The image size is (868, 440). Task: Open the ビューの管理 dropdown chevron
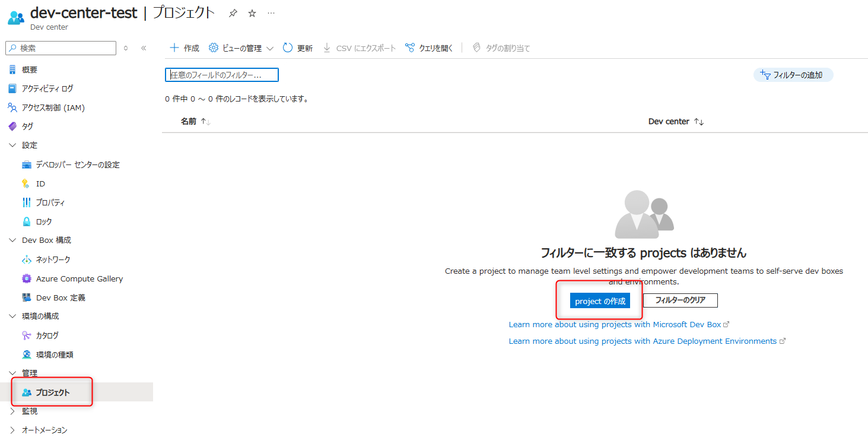pos(269,48)
